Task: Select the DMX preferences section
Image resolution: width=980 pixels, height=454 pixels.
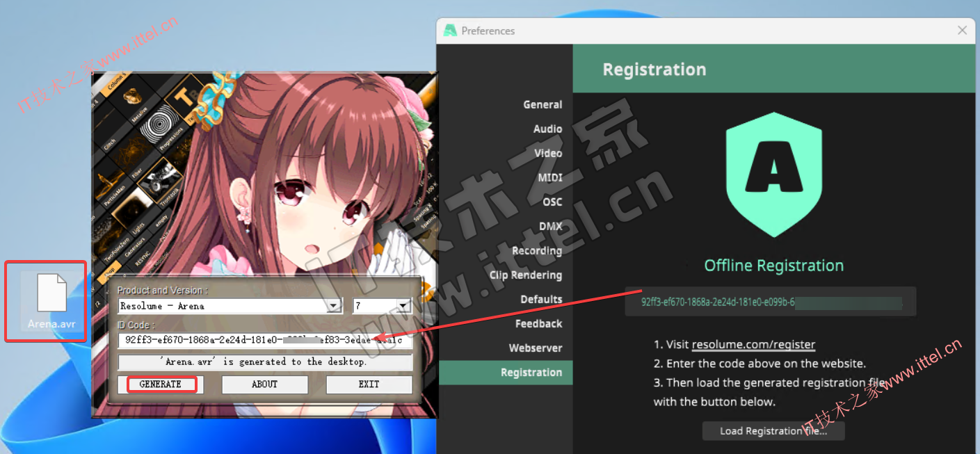Action: [550, 227]
